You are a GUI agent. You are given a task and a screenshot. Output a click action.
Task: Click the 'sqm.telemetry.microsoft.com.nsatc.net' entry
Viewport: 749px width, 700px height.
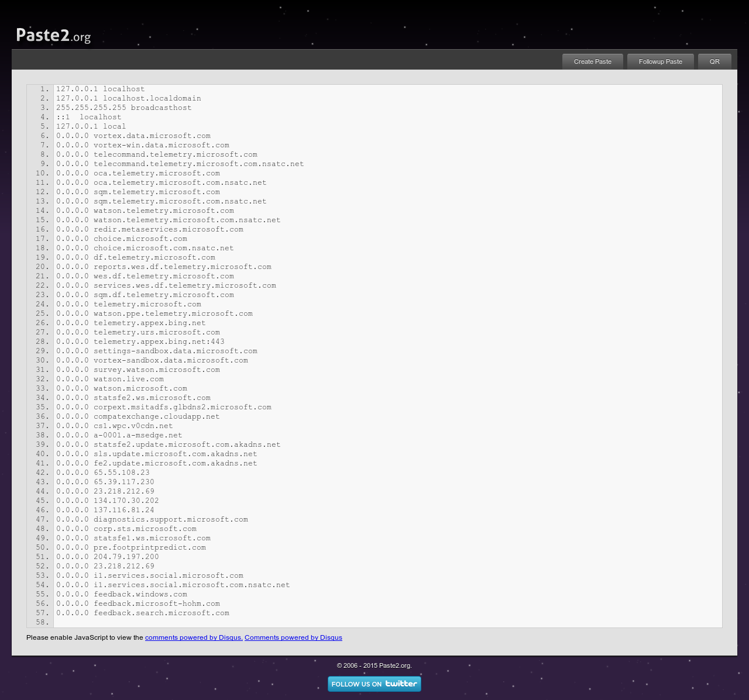[180, 201]
